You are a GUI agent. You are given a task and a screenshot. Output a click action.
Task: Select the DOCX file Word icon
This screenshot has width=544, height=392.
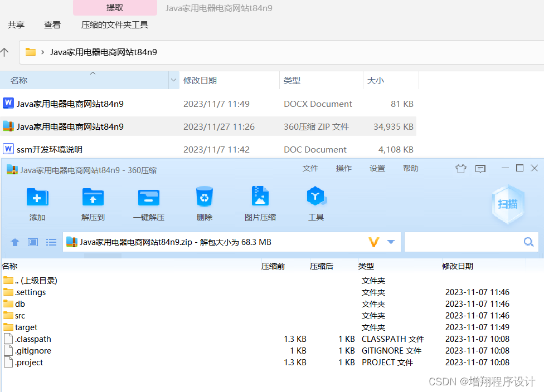tap(8, 103)
